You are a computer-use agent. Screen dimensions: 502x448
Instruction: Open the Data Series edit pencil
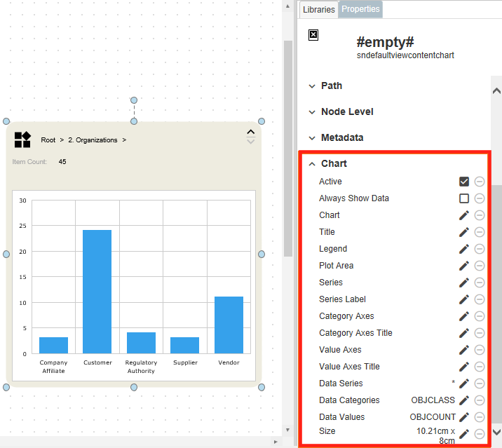point(463,383)
